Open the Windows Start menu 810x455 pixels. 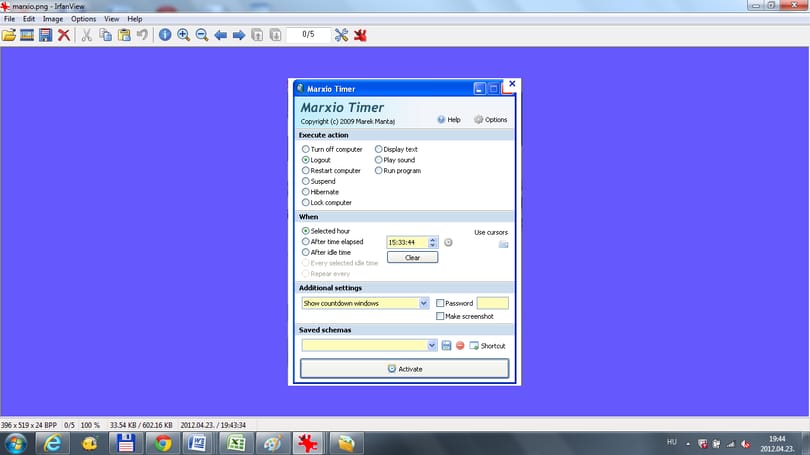(x=15, y=444)
